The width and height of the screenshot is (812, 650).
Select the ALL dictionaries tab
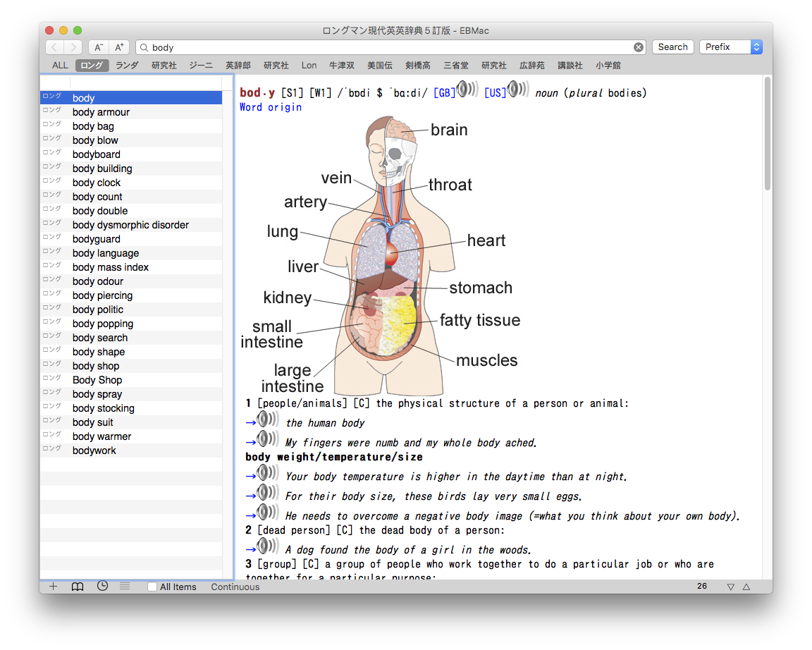click(x=60, y=66)
